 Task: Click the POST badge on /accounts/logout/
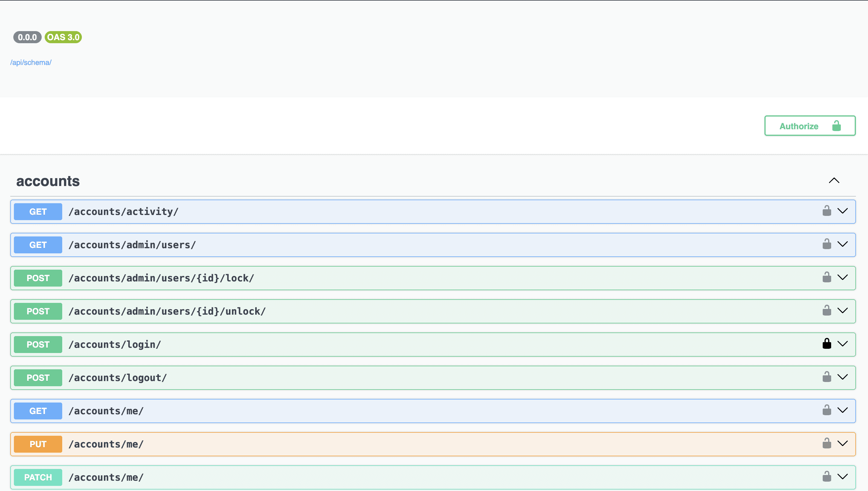coord(38,378)
